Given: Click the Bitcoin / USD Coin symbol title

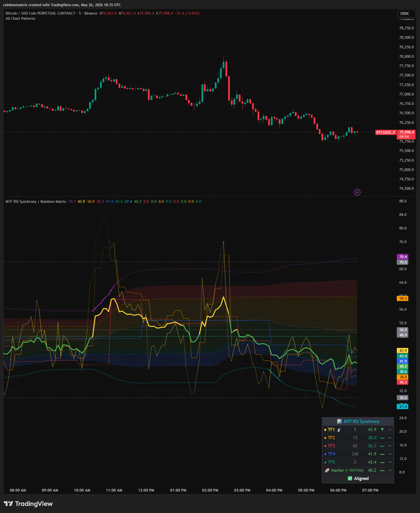Looking at the screenshot, I should [40, 13].
